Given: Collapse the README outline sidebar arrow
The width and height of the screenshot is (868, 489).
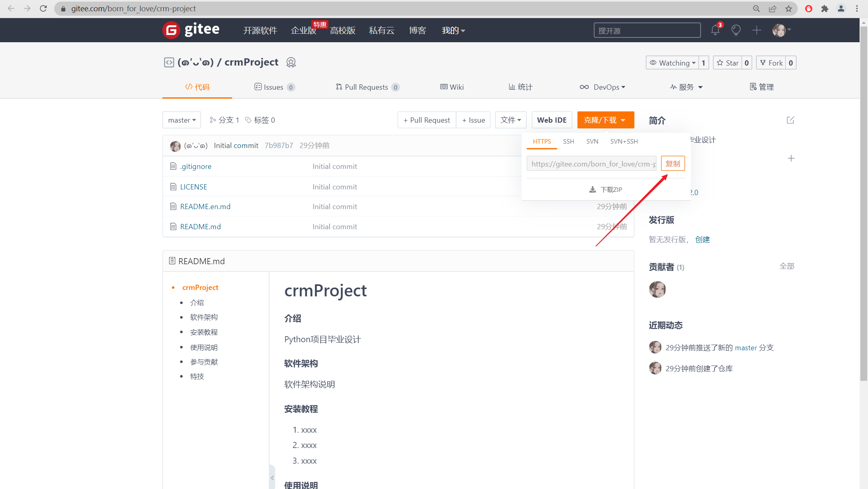Looking at the screenshot, I should pos(272,478).
